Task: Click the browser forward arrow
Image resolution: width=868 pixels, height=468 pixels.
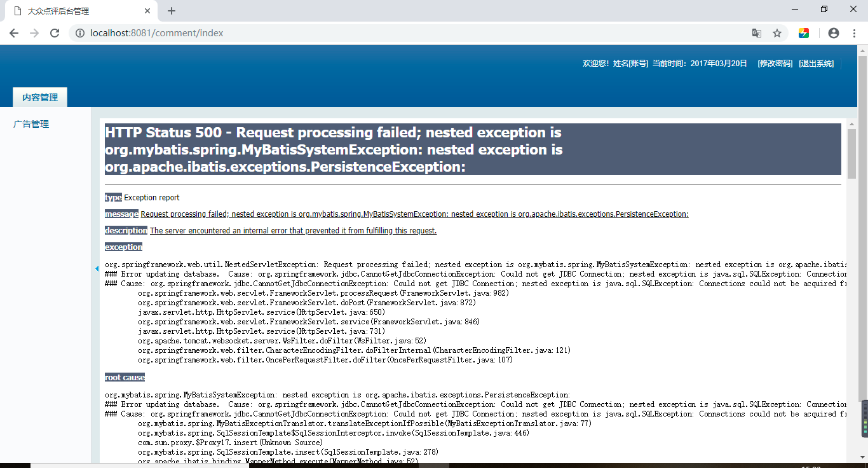Action: point(34,33)
